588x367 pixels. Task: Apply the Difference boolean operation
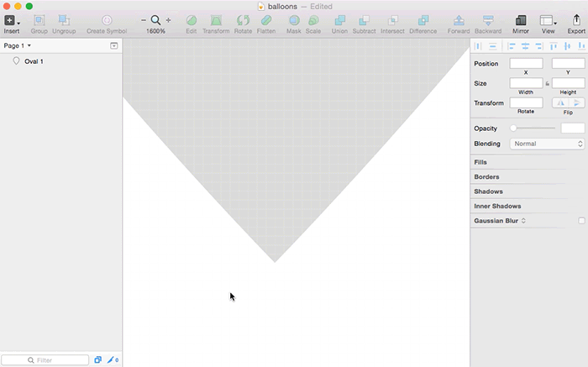[423, 20]
